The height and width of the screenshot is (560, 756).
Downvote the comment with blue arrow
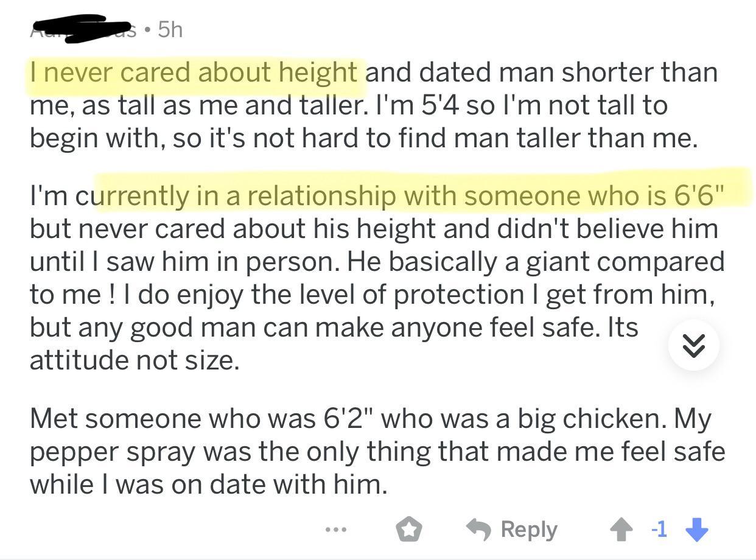(x=697, y=530)
